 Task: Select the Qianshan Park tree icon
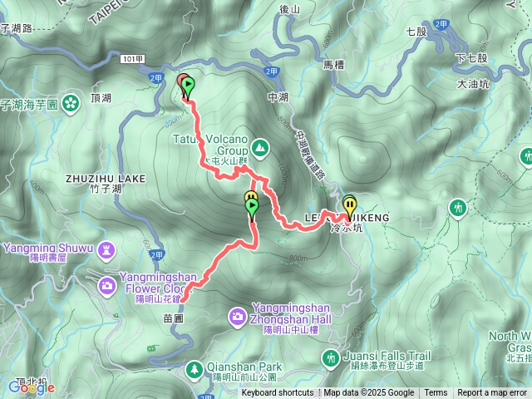tap(195, 369)
